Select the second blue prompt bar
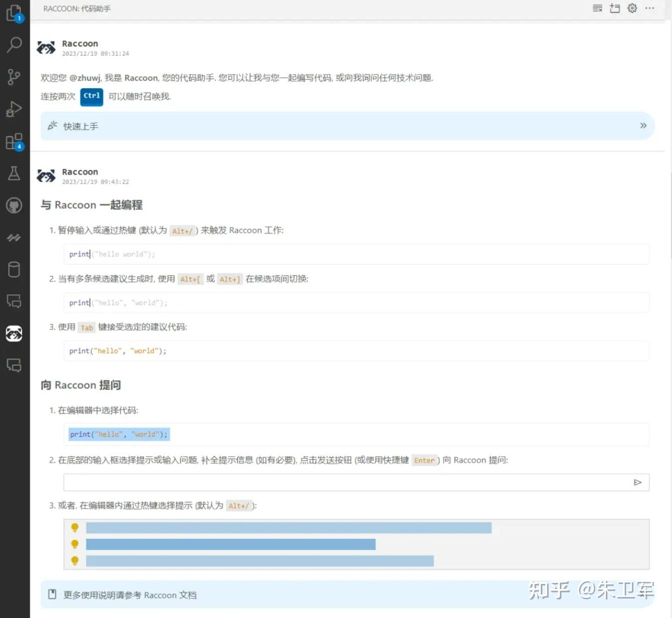The width and height of the screenshot is (672, 618). [231, 544]
